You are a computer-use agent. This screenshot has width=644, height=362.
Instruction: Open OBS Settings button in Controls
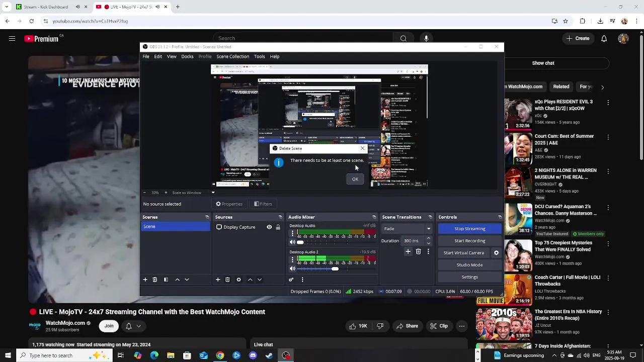click(469, 277)
